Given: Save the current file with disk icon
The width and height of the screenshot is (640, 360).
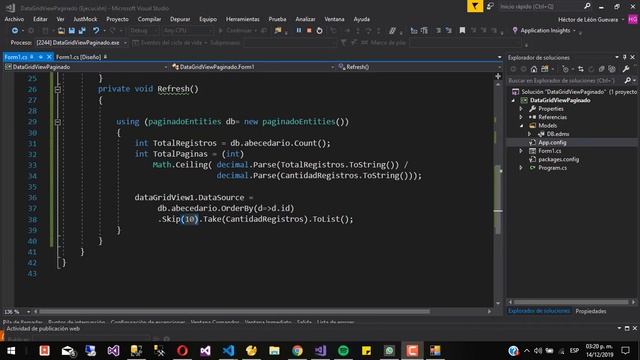Looking at the screenshot, I should pyautogui.click(x=72, y=31).
